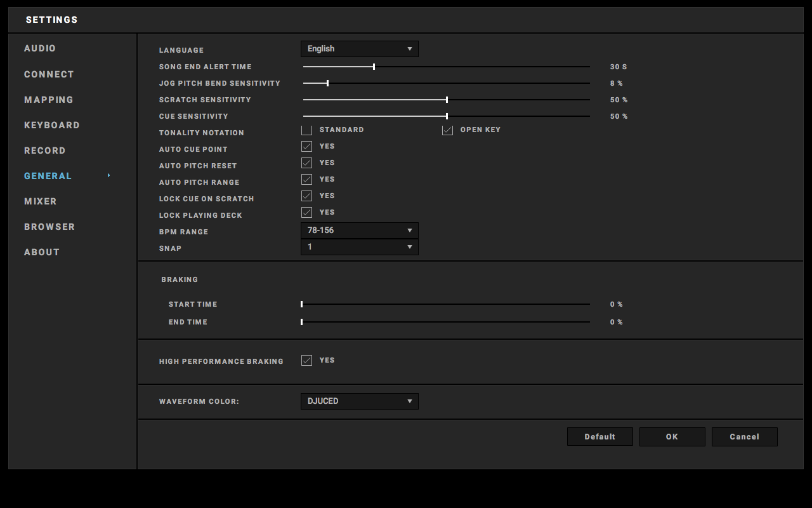Open the Mapping settings section
The width and height of the screenshot is (812, 508).
[49, 100]
